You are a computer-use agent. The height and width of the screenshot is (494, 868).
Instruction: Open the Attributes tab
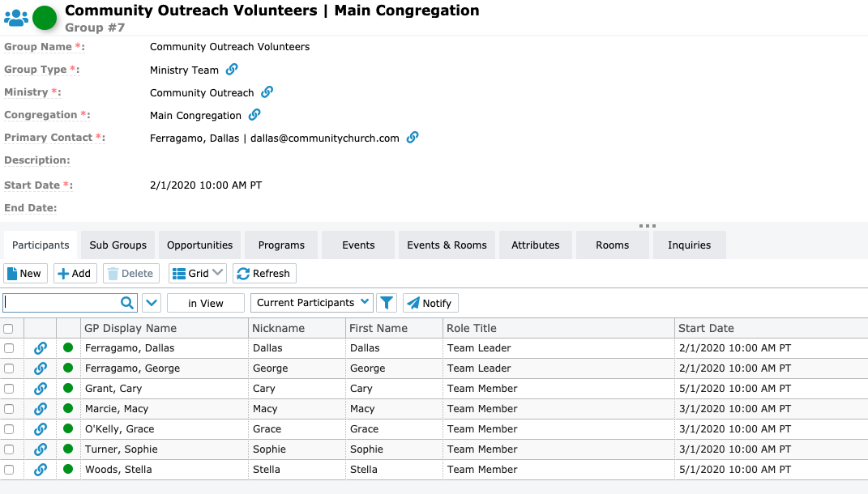[x=535, y=245]
